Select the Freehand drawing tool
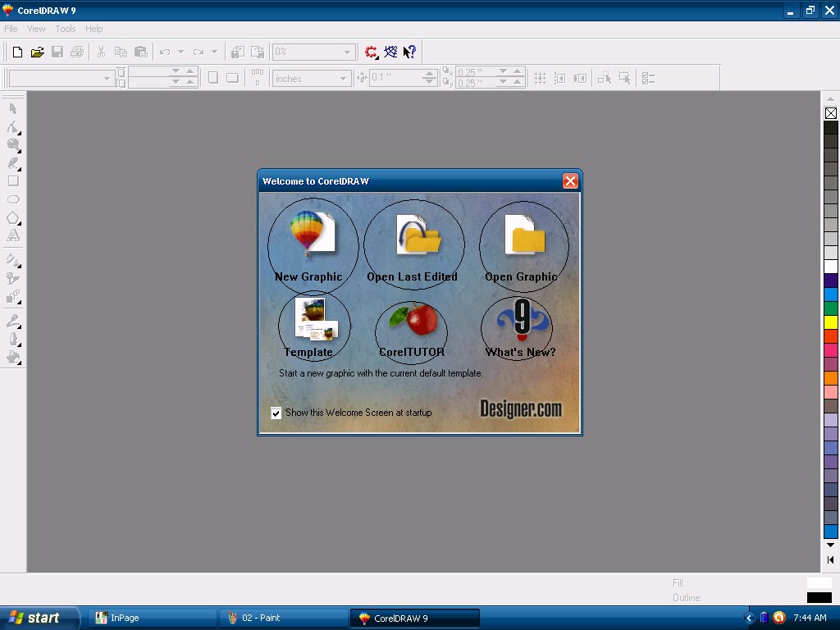The image size is (840, 630). [12, 164]
